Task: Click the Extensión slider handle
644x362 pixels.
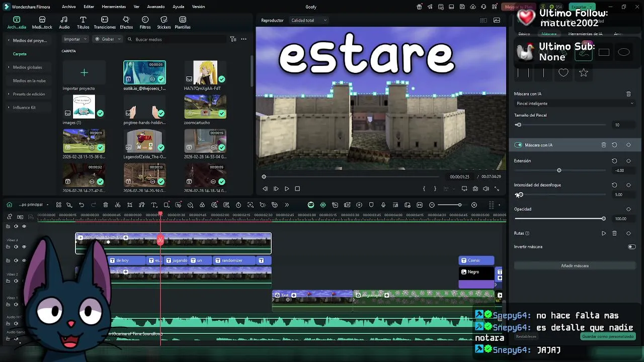Action: (x=559, y=170)
